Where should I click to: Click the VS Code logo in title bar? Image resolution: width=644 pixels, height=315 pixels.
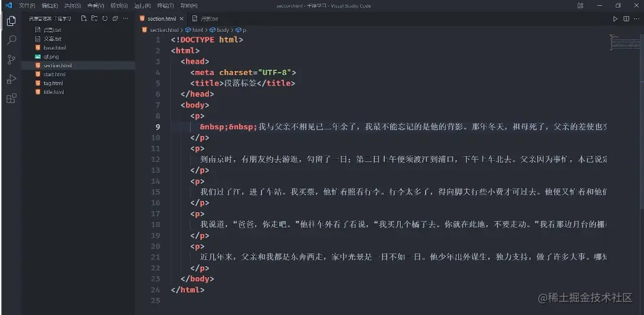coord(9,6)
